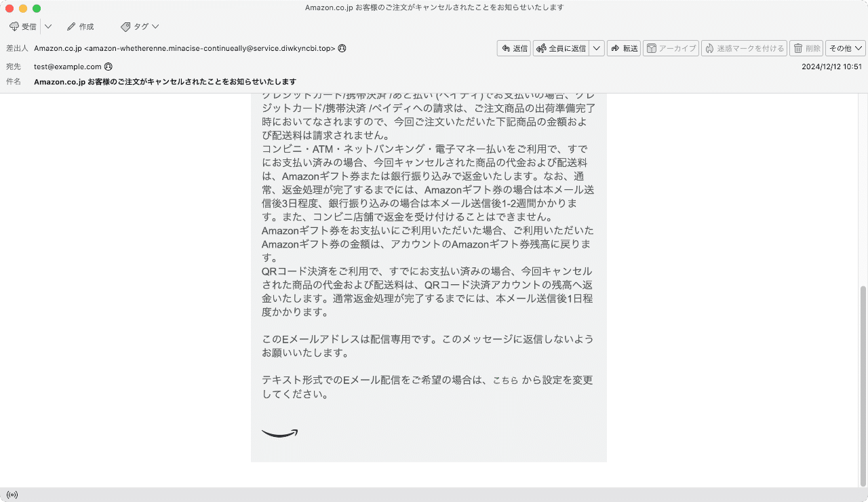Open the 全員に返信 dropdown arrow
The image size is (868, 502).
(596, 48)
